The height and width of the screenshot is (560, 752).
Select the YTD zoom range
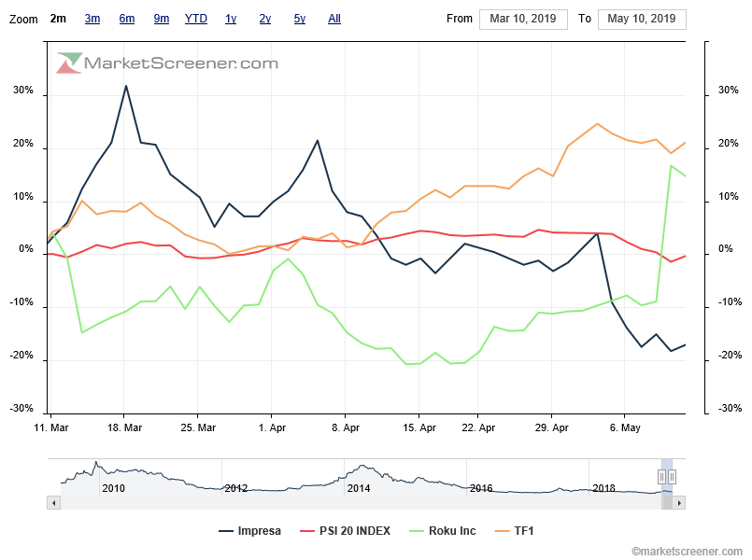coord(195,19)
